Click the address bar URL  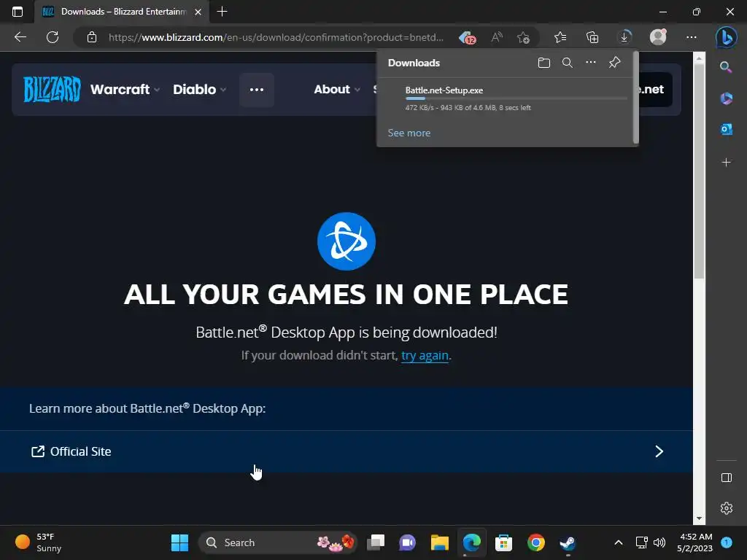point(276,37)
